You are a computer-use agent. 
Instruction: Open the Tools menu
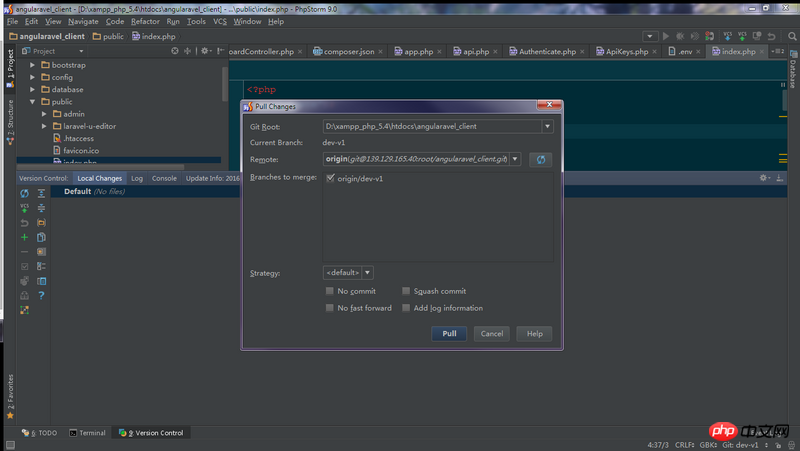point(196,21)
